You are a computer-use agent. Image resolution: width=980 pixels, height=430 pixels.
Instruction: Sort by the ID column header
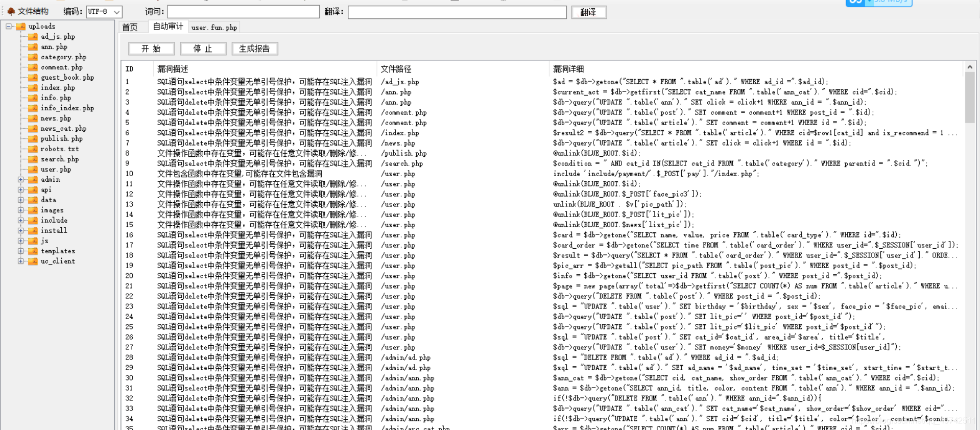[137, 69]
